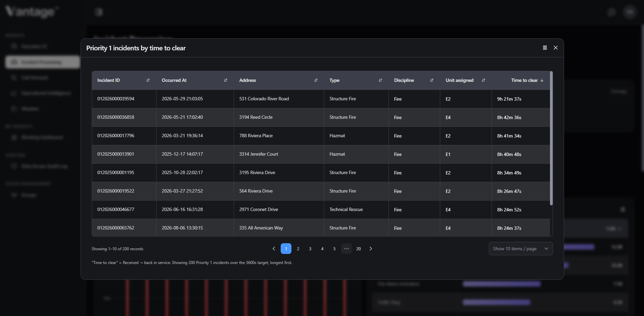644x316 pixels.
Task: Sort by Occurred At sort icon
Action: click(x=226, y=81)
